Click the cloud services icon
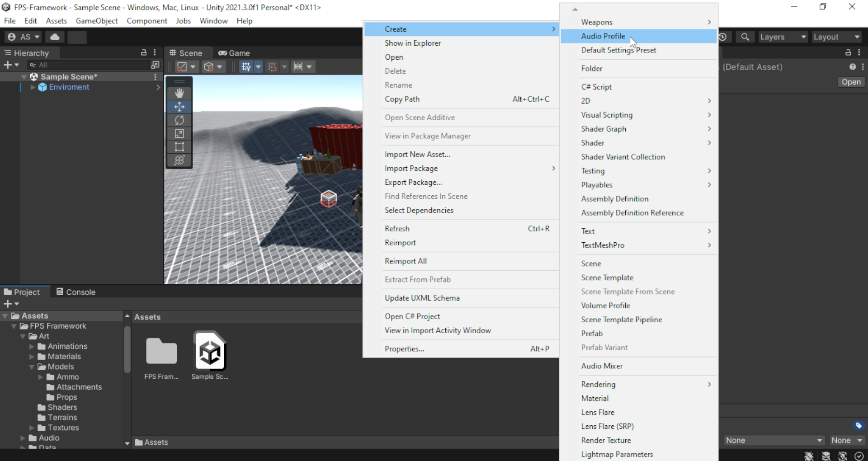 pyautogui.click(x=55, y=37)
